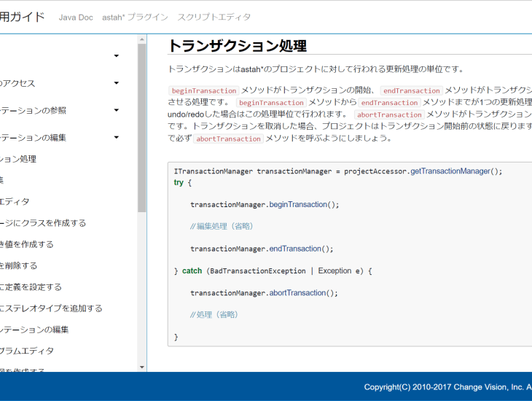This screenshot has width=532, height=401.
Task: Click the sidebar scrollbar up arrow
Action: click(142, 39)
